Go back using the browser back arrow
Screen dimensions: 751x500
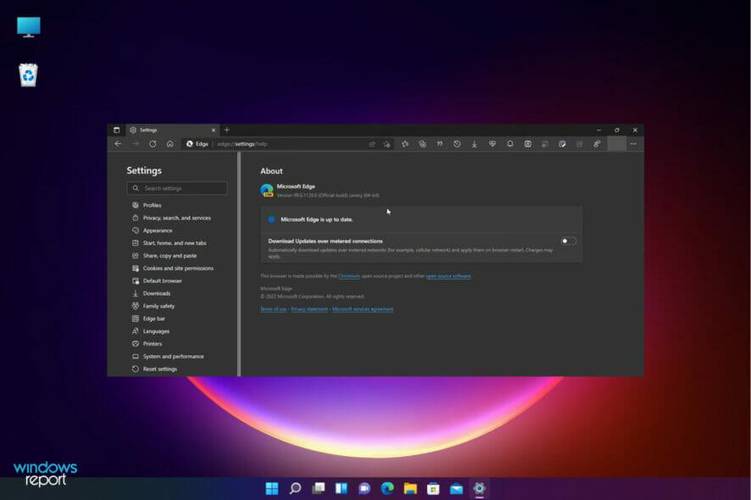click(118, 144)
